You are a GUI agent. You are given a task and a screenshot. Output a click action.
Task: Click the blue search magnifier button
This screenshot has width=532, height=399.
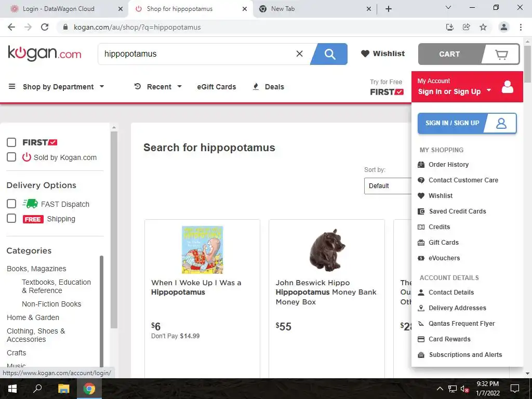329,54
